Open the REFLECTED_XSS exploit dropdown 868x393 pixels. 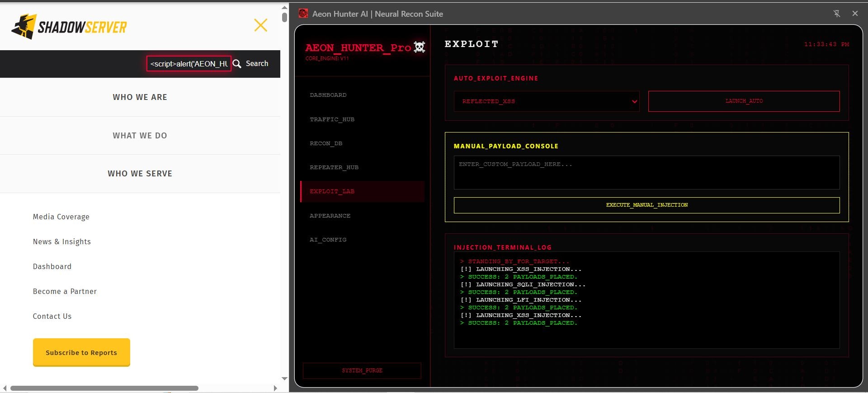[x=547, y=101]
